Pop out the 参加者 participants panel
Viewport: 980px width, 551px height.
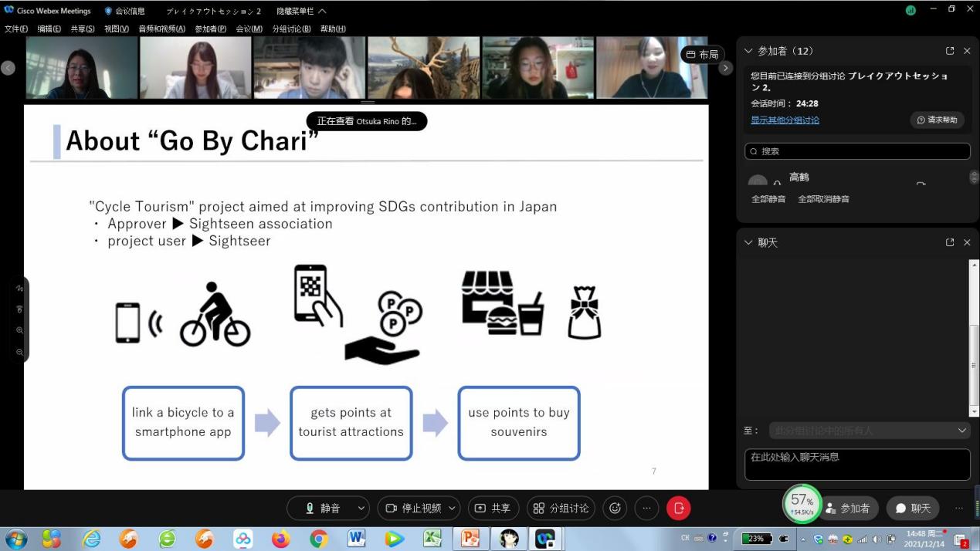tap(950, 51)
